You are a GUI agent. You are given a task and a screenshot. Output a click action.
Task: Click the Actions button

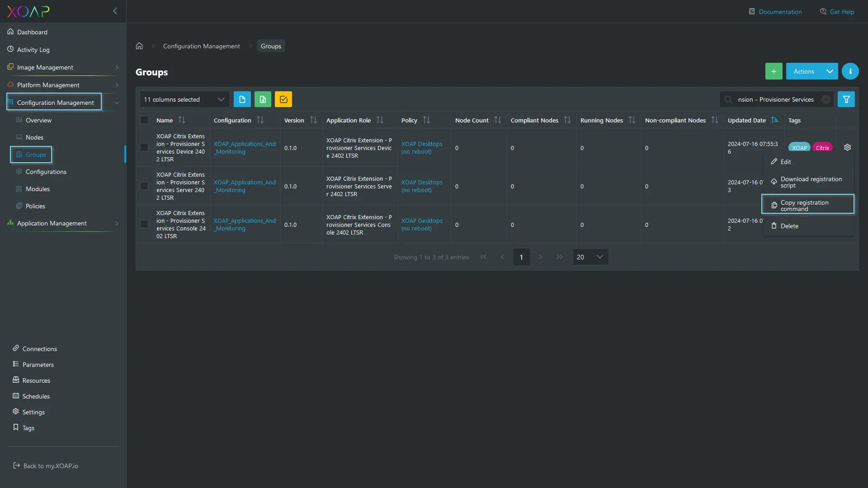pyautogui.click(x=804, y=71)
